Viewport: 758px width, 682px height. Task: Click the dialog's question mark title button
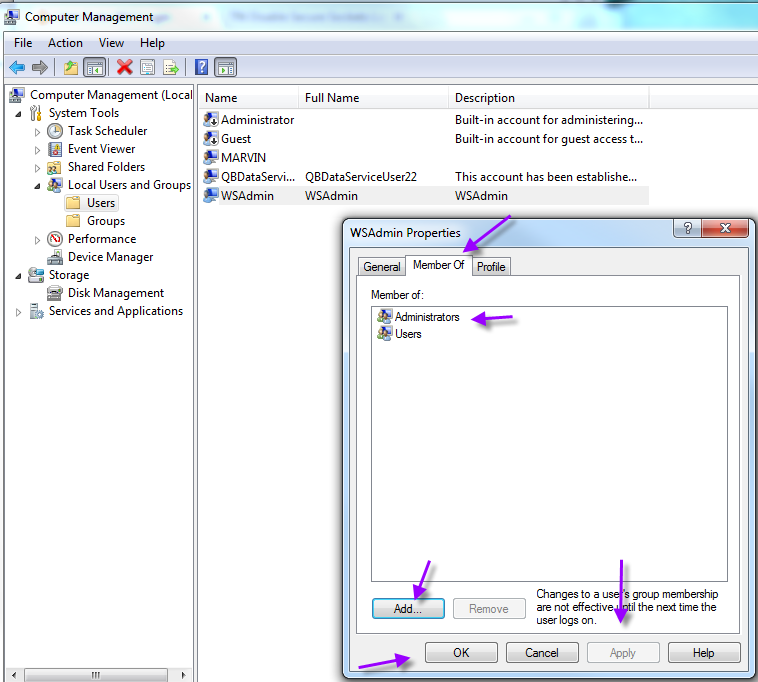[687, 228]
